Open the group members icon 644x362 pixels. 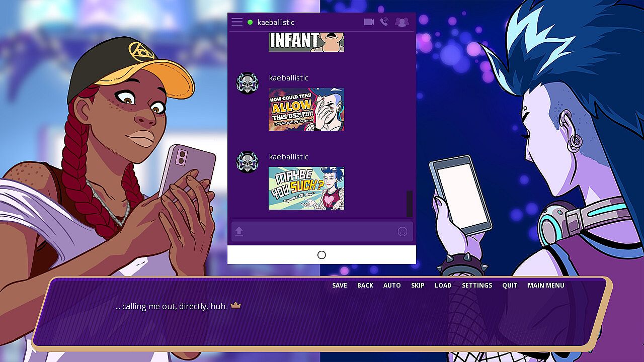pos(401,22)
